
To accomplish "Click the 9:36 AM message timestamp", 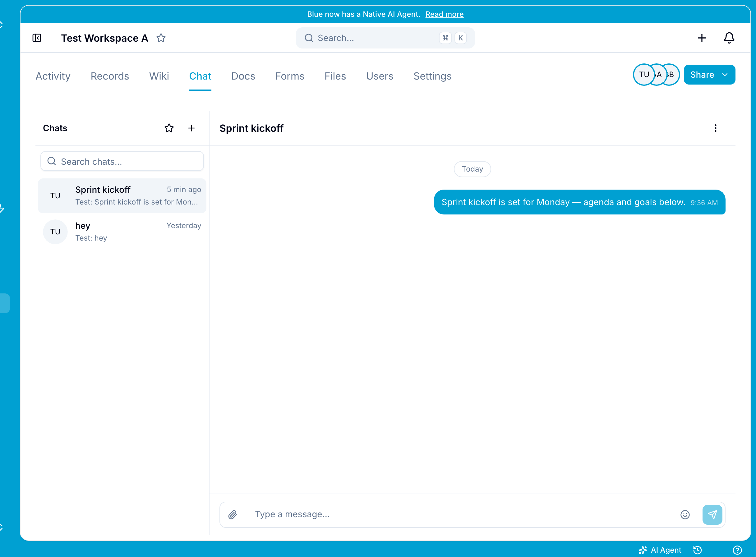I will (704, 203).
